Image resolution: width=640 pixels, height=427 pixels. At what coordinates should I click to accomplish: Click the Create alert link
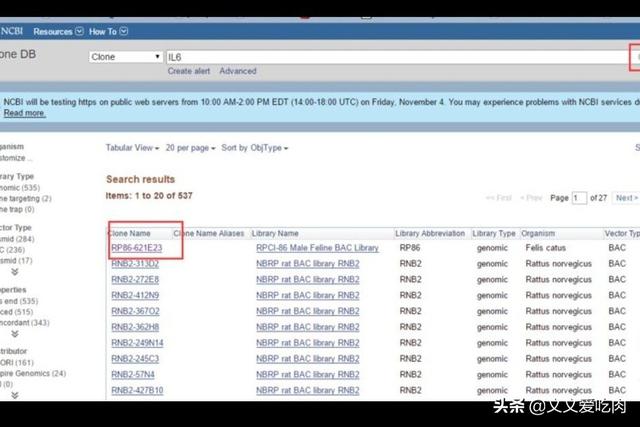tap(190, 71)
